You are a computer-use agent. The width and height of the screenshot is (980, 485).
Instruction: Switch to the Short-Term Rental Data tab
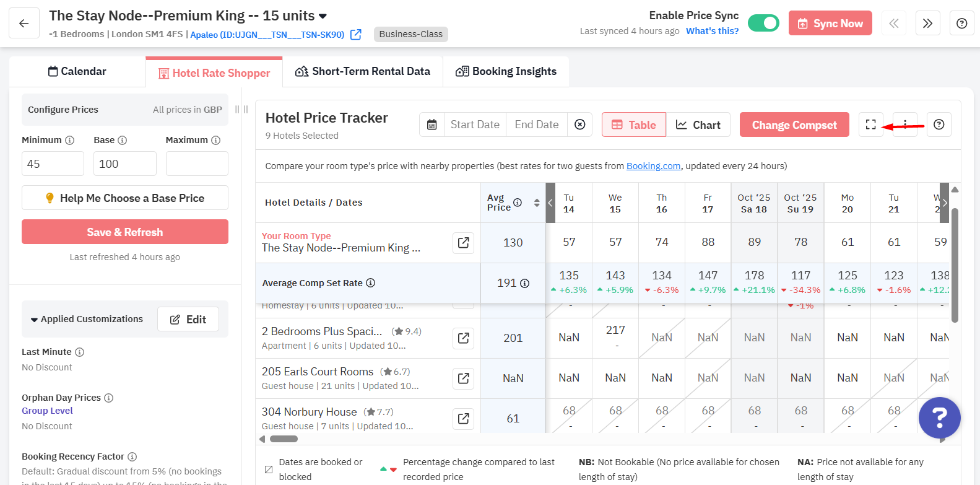coord(363,71)
